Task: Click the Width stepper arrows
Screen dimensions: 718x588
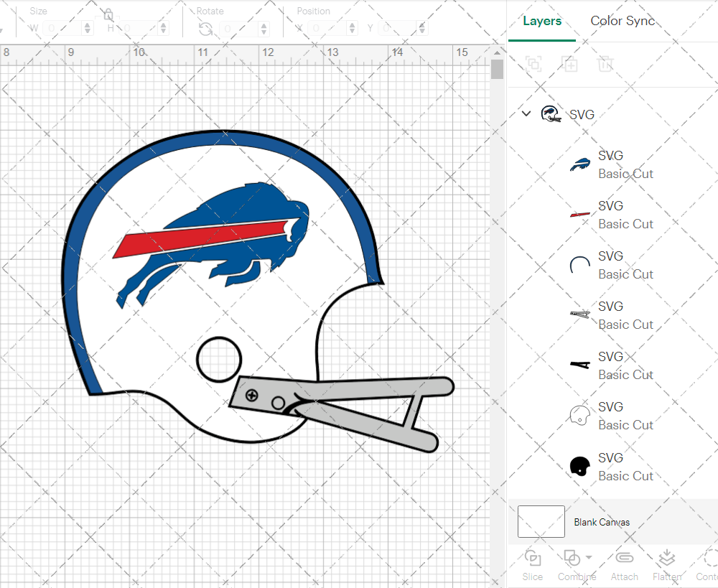Action: point(88,29)
